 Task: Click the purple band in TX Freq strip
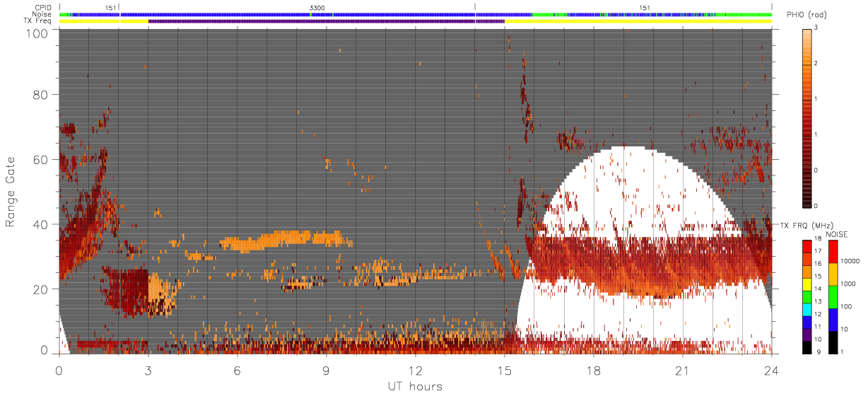[x=326, y=21]
